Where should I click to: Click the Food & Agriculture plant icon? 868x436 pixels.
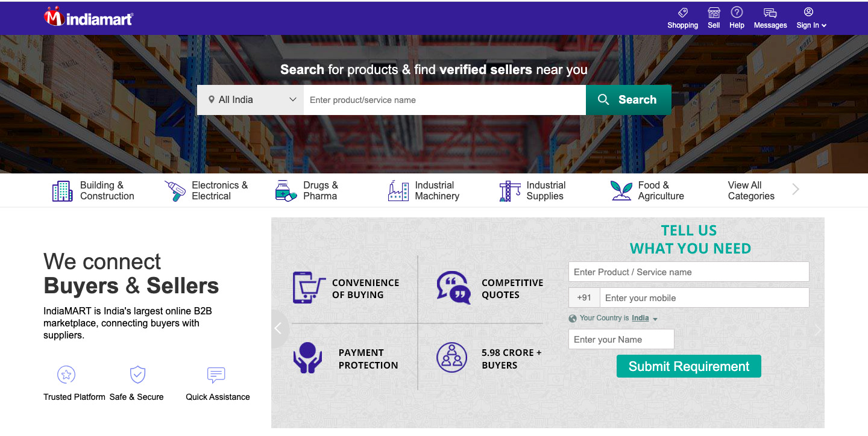(x=621, y=191)
